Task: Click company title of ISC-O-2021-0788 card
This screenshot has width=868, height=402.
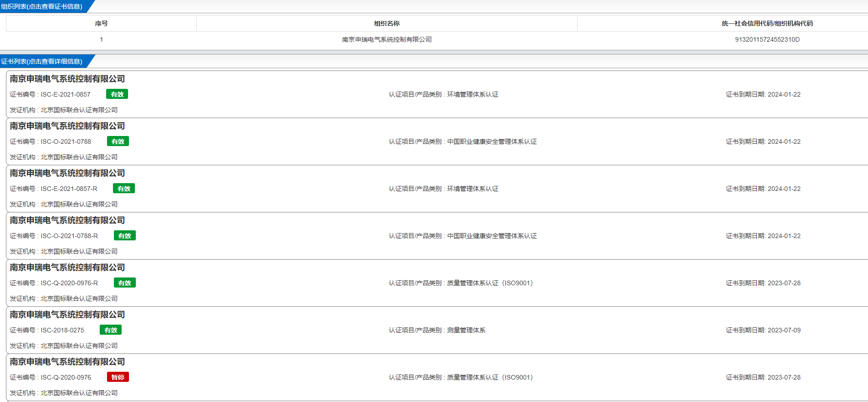Action: (x=67, y=126)
